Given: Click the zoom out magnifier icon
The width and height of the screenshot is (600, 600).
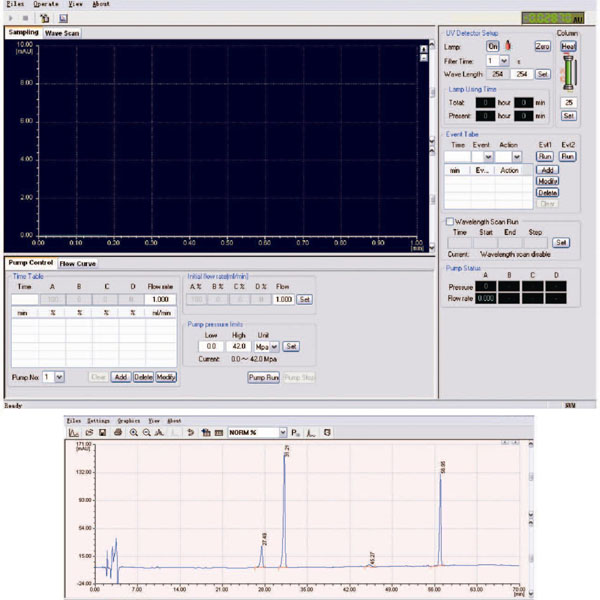Looking at the screenshot, I should pyautogui.click(x=146, y=432).
